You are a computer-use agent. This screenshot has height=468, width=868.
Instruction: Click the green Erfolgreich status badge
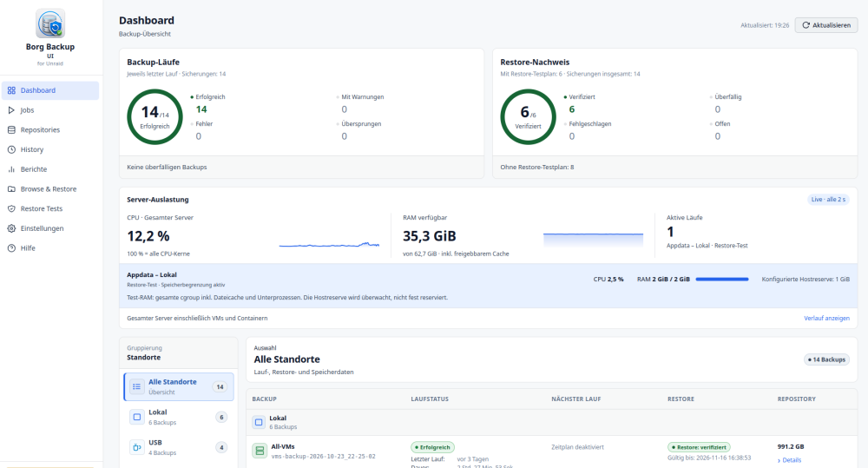(x=433, y=447)
